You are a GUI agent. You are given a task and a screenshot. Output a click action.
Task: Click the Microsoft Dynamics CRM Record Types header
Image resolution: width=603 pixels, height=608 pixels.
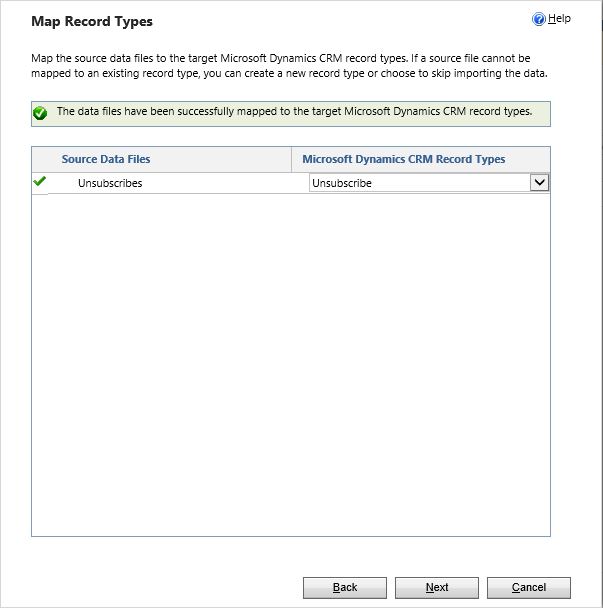(403, 159)
